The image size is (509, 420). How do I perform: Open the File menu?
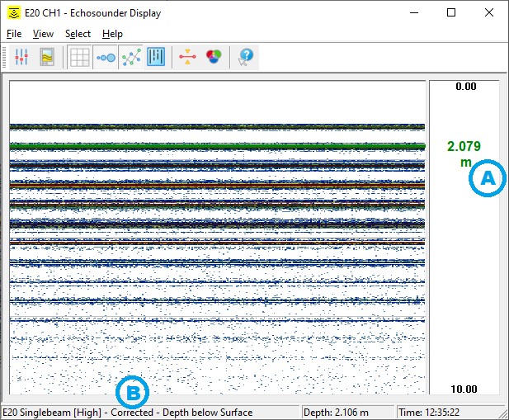(x=15, y=34)
